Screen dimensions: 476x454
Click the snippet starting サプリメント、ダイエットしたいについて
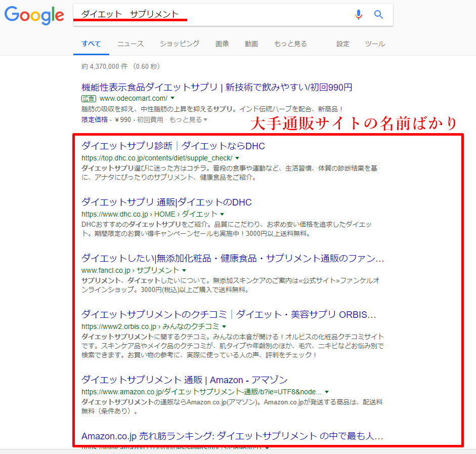230,285
